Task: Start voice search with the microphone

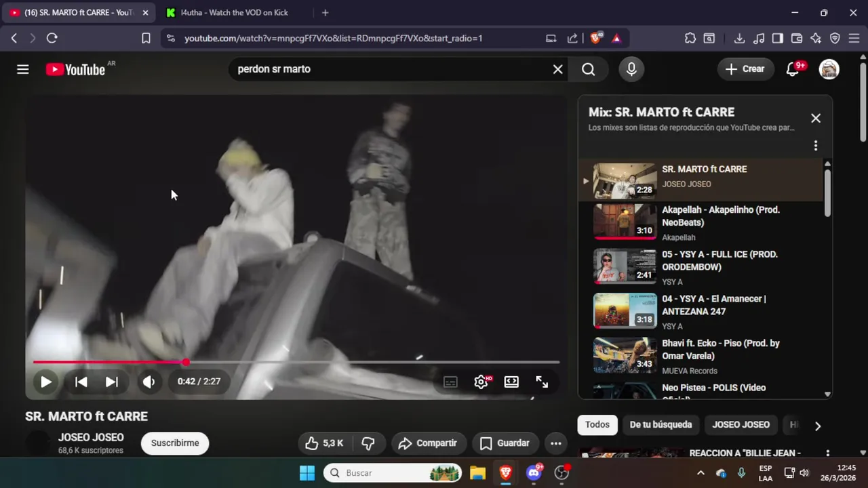Action: pos(631,69)
